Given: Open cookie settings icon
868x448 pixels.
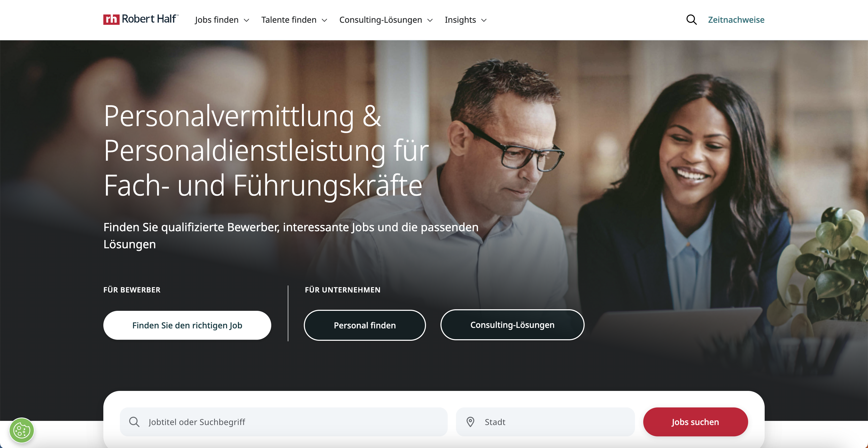Looking at the screenshot, I should [x=21, y=430].
